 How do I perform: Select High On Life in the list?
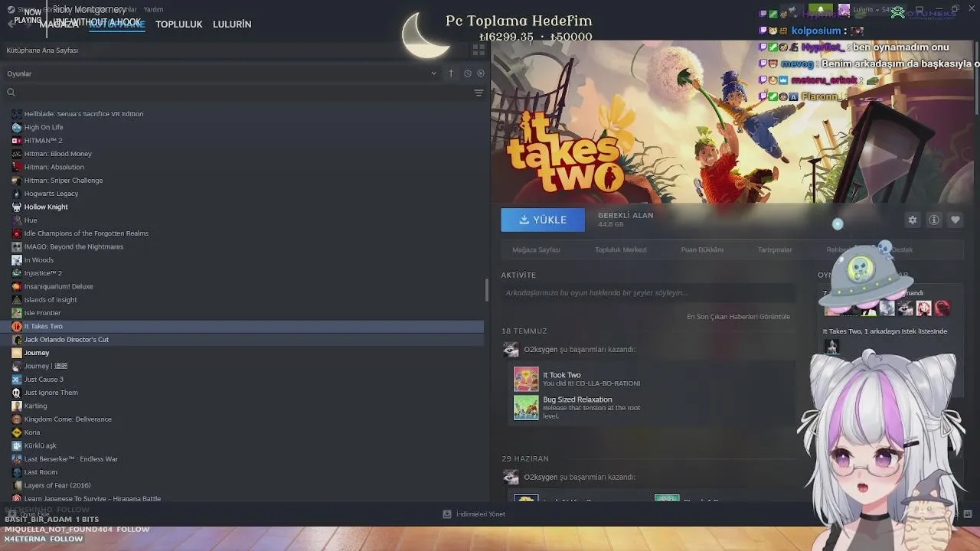tap(44, 128)
